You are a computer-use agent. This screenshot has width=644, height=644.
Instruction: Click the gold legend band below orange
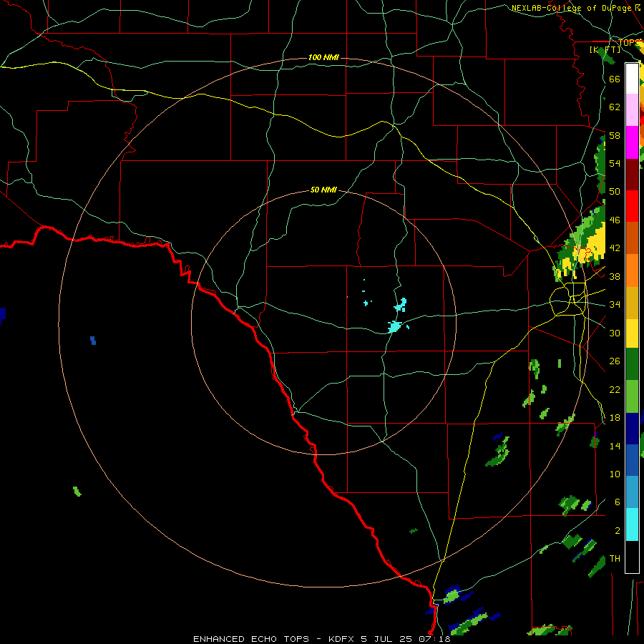[632, 303]
